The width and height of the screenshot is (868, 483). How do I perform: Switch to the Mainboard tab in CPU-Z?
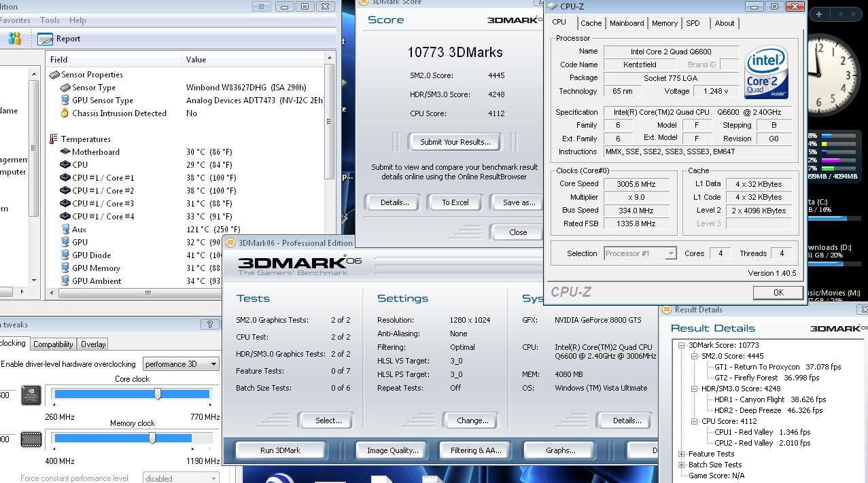click(x=626, y=23)
